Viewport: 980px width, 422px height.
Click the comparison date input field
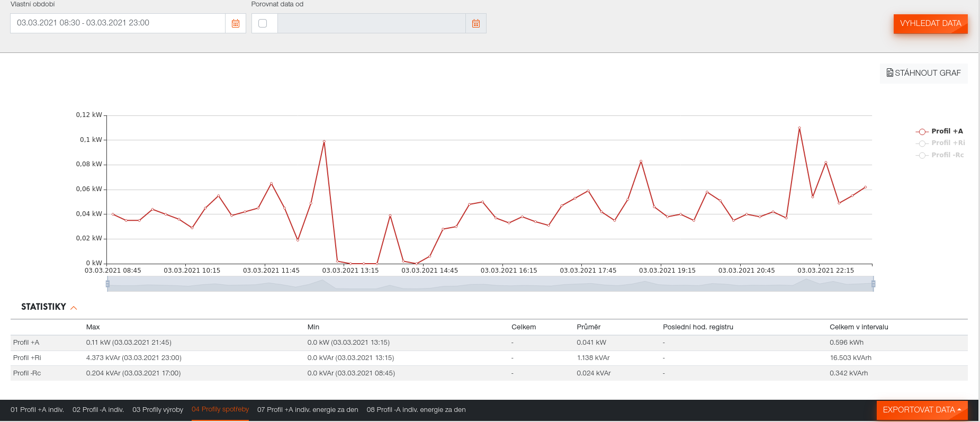click(x=371, y=23)
